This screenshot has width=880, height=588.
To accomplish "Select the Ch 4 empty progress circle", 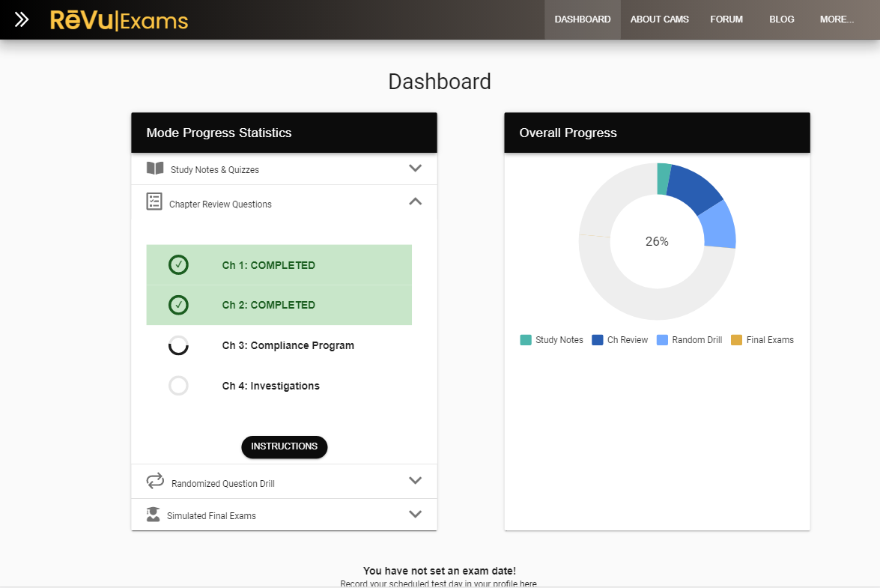I will pos(178,386).
